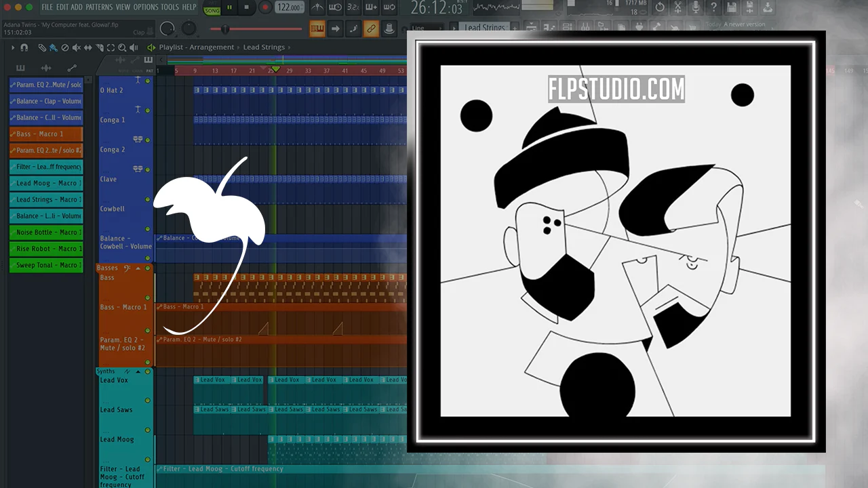The image size is (868, 488).
Task: Click the red record button
Action: pyautogui.click(x=265, y=8)
